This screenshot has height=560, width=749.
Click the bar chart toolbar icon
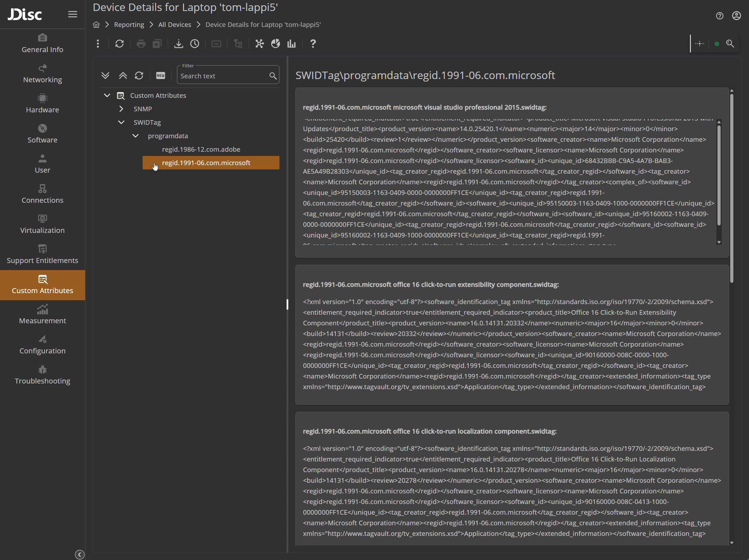(x=291, y=44)
